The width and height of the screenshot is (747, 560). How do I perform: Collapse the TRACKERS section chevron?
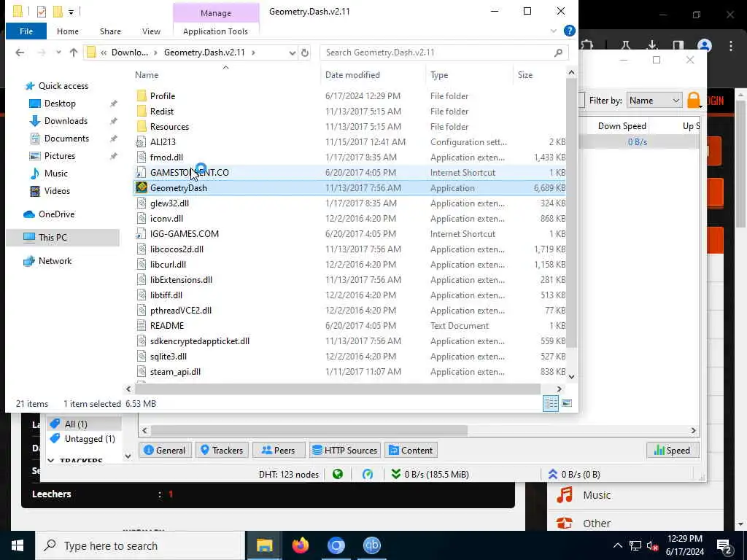pos(51,461)
